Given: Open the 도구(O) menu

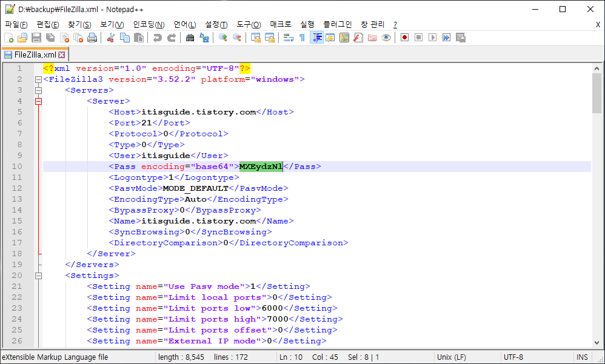Looking at the screenshot, I should (x=249, y=25).
